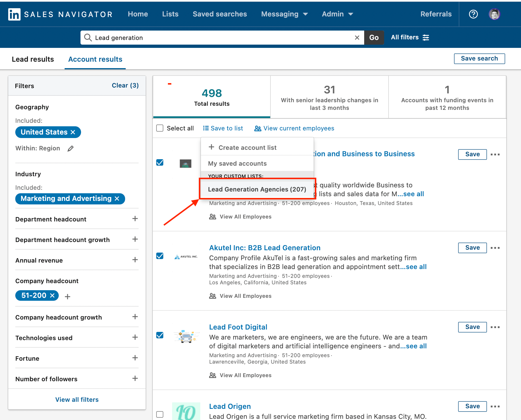Click View current employees people icon
This screenshot has height=420, width=521.
(x=258, y=128)
